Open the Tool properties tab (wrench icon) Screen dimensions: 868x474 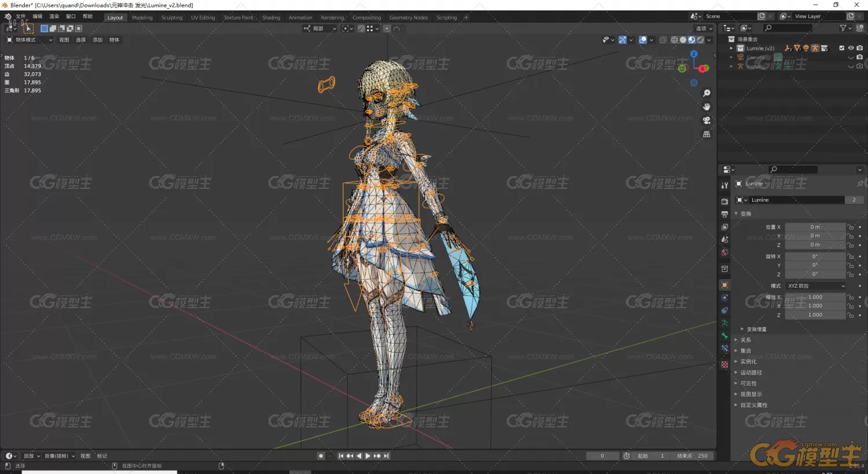[724, 185]
